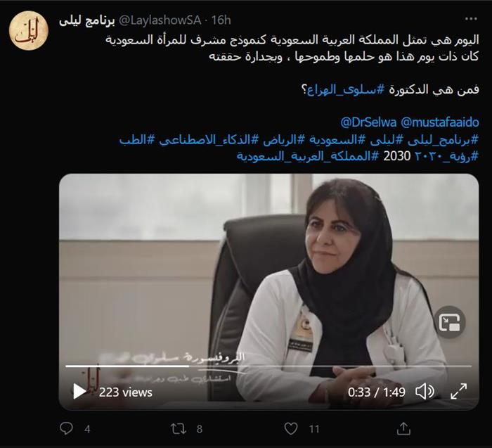Play the video with the play button
Image resolution: width=492 pixels, height=448 pixels.
coord(79,392)
